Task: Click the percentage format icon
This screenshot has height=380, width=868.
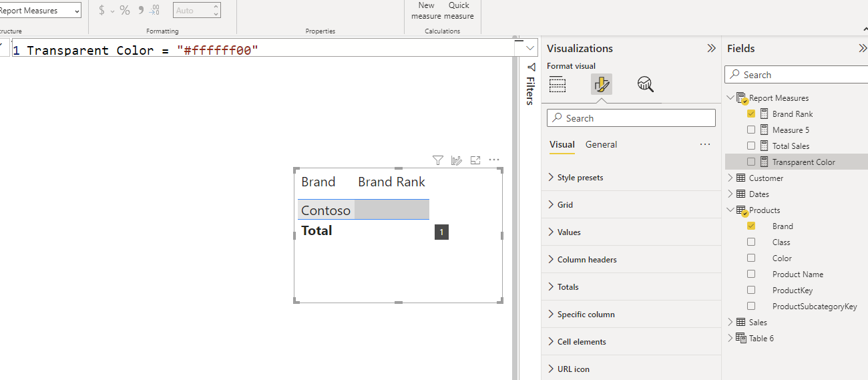Action: [125, 11]
